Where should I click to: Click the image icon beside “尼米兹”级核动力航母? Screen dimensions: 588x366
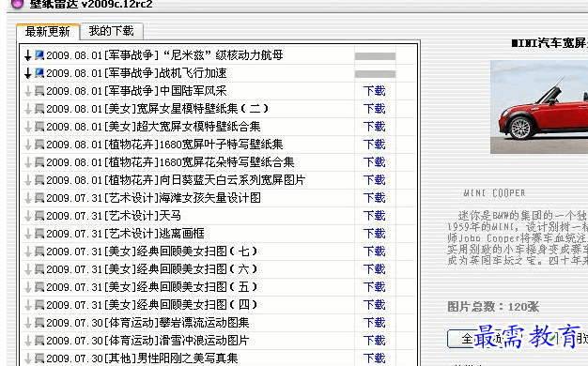click(39, 55)
